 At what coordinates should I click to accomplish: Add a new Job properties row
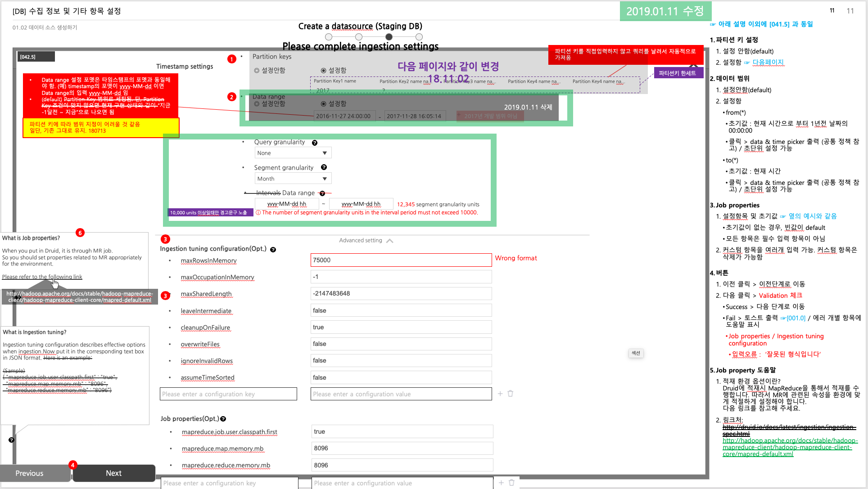(502, 483)
